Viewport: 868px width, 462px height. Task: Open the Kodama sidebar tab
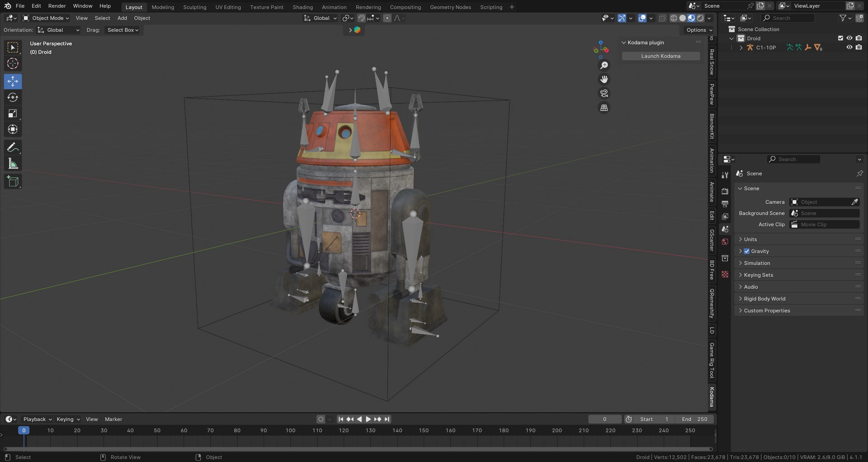pyautogui.click(x=712, y=397)
